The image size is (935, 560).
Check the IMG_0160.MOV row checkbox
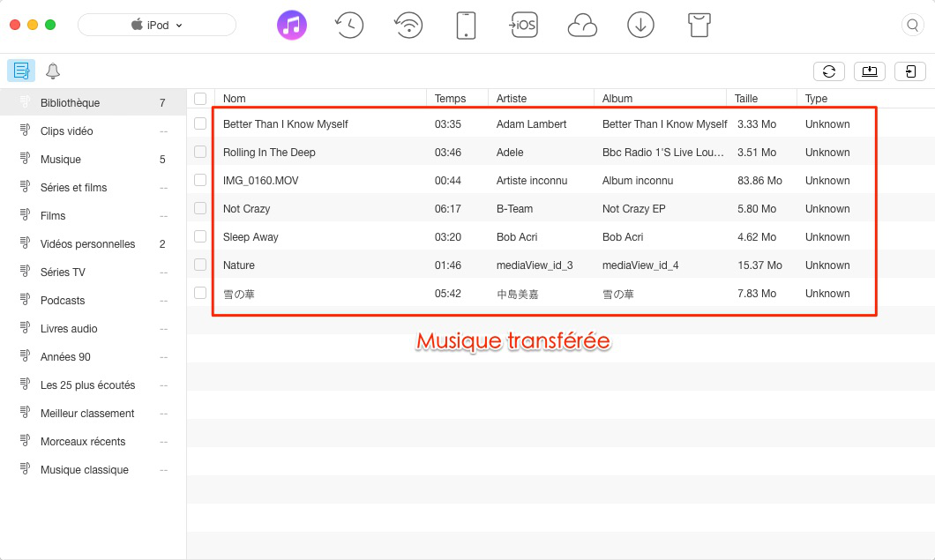(200, 180)
